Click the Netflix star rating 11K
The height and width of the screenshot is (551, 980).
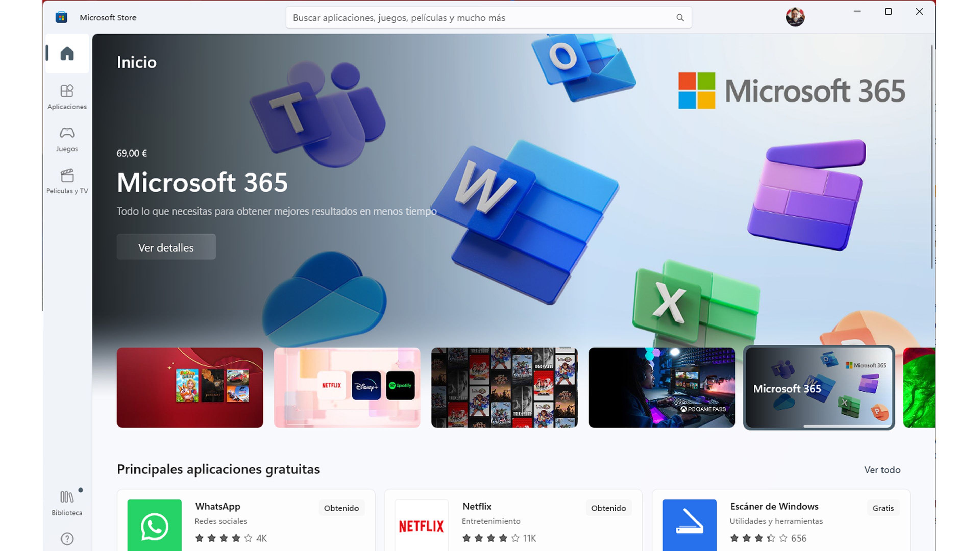click(499, 538)
